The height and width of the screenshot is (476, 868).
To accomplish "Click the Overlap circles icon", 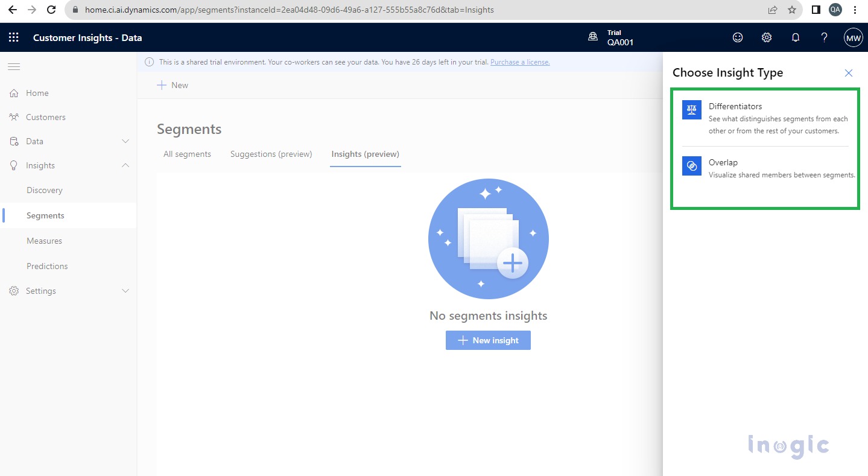I will click(x=692, y=166).
